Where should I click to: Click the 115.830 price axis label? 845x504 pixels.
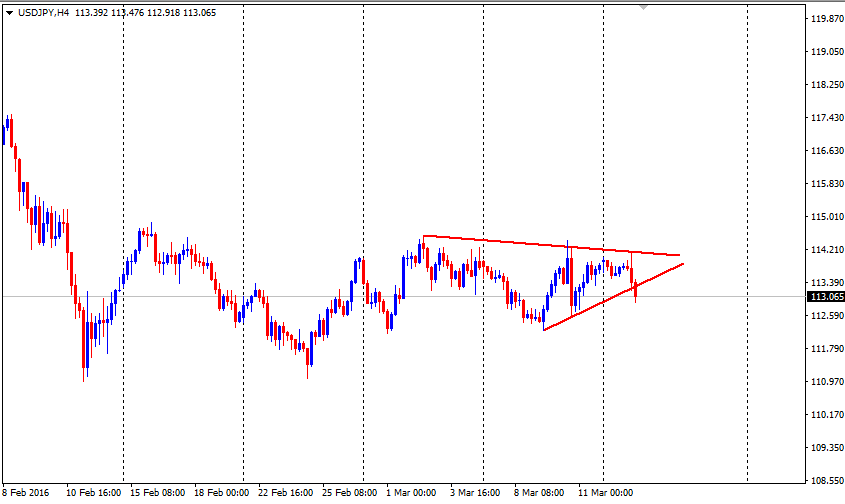[827, 184]
